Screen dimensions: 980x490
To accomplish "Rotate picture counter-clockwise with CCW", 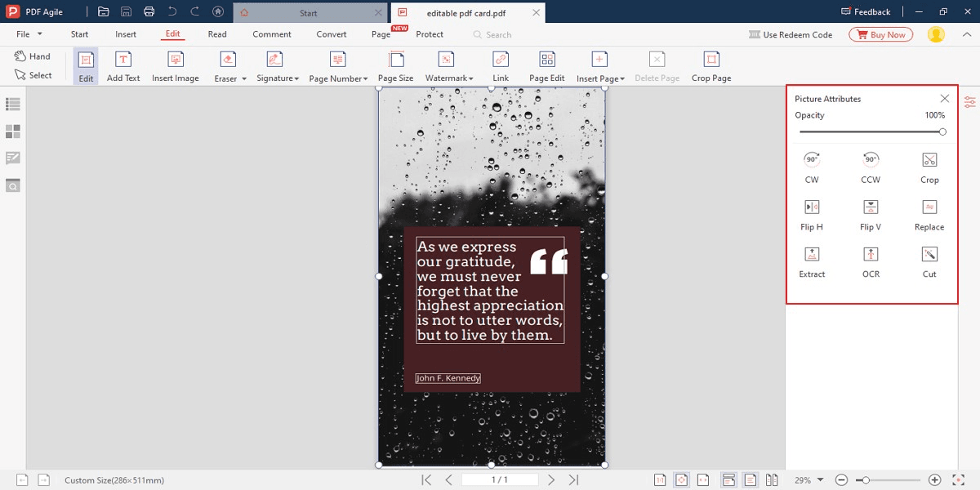I will tap(871, 168).
